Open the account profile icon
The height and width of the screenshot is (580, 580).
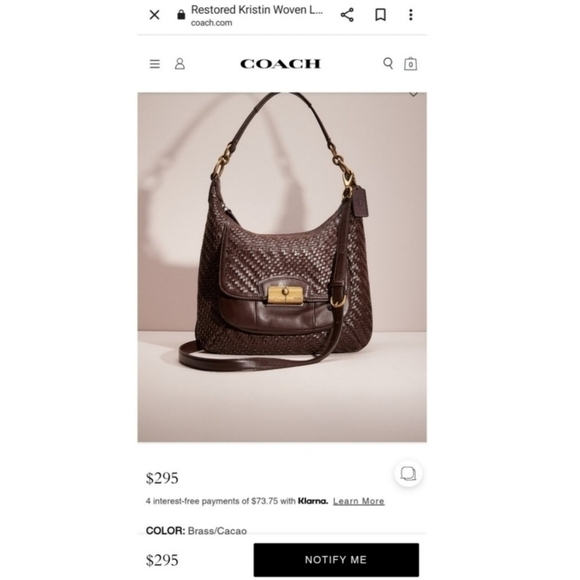[180, 64]
